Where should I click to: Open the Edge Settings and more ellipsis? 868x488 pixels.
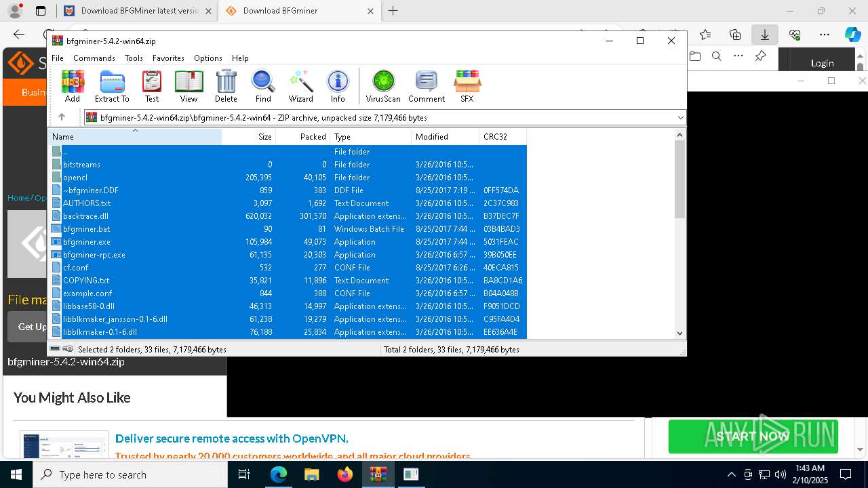825,35
